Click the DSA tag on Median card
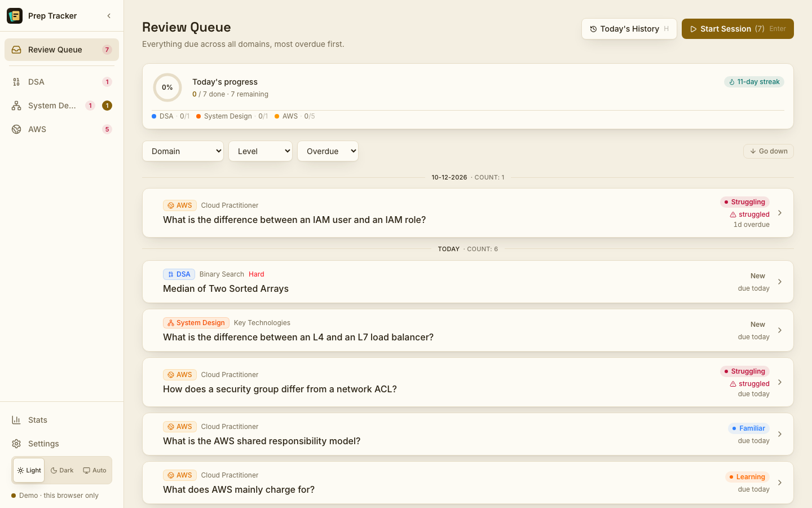This screenshot has height=508, width=812. (179, 274)
